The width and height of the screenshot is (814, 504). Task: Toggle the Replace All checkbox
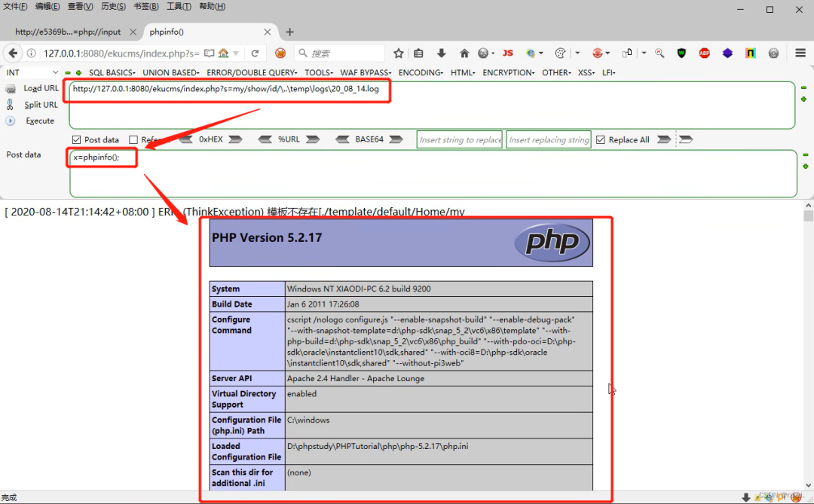point(601,139)
